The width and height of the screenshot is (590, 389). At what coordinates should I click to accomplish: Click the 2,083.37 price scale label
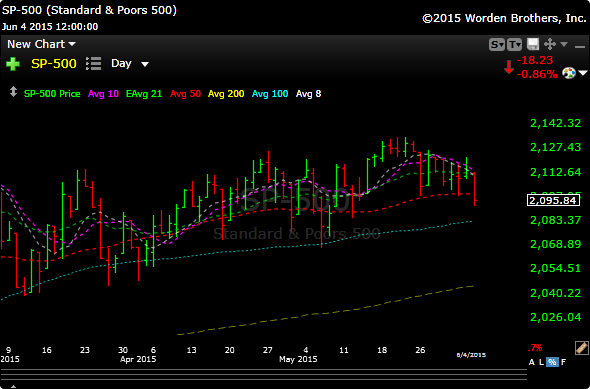pyautogui.click(x=555, y=220)
